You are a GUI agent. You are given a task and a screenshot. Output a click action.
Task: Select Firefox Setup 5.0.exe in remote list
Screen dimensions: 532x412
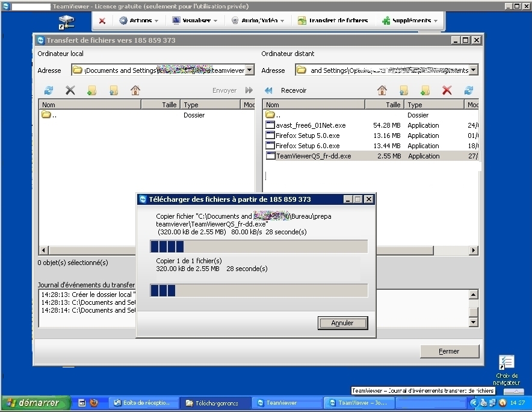pyautogui.click(x=371, y=135)
